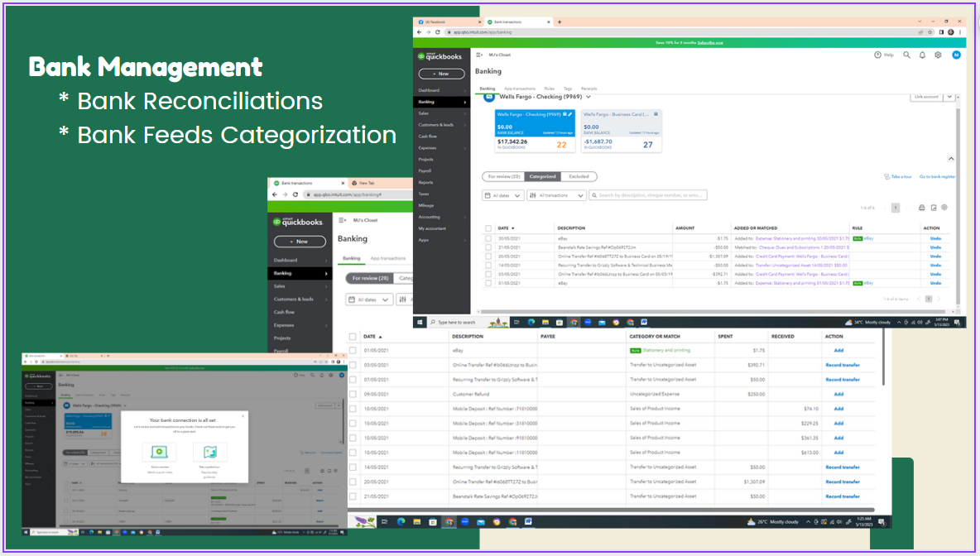
Task: Open Microsoft Edge in the upper taskbar
Action: point(531,323)
